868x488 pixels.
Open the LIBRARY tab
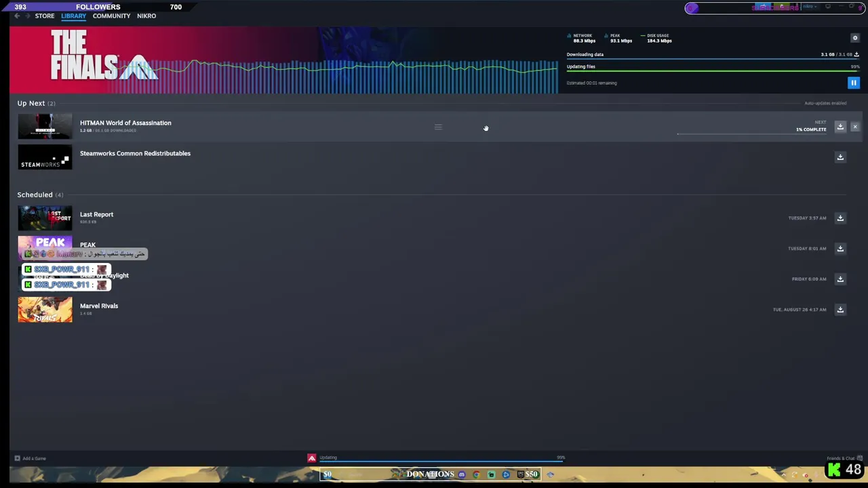(x=73, y=16)
